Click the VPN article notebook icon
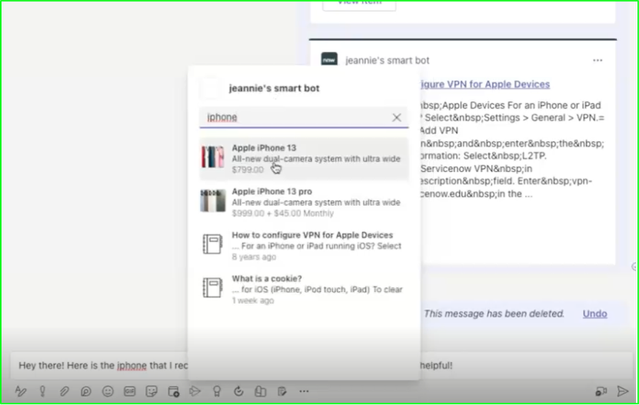Image resolution: width=639 pixels, height=405 pixels. pyautogui.click(x=212, y=244)
